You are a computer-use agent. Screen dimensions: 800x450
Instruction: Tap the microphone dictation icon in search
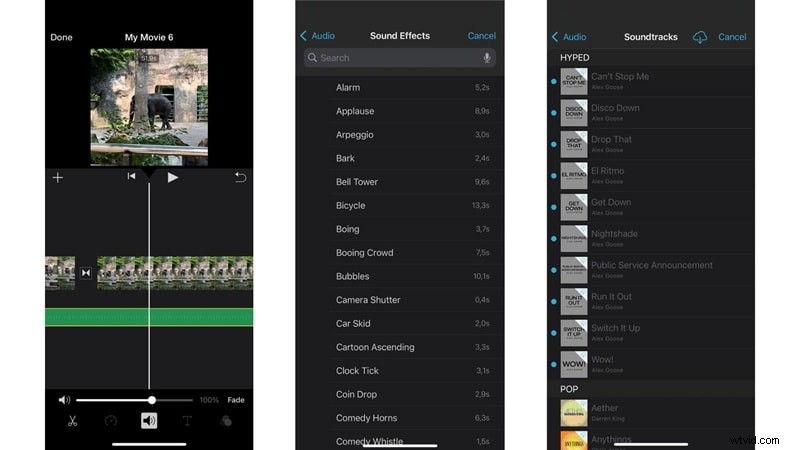click(x=487, y=58)
